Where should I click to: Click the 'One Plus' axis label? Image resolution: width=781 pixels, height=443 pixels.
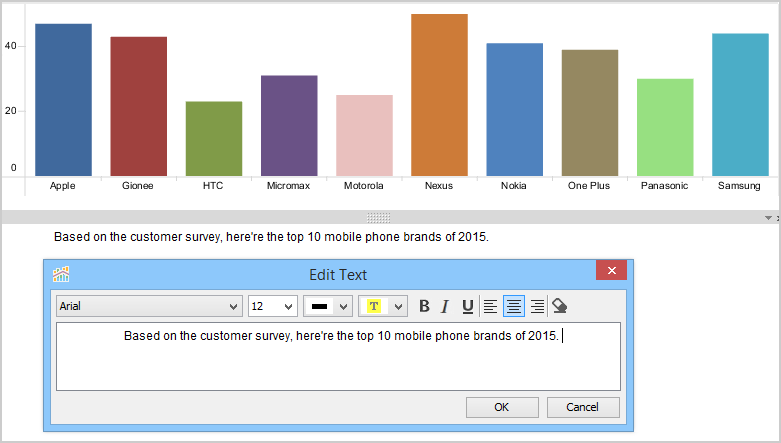tap(589, 186)
